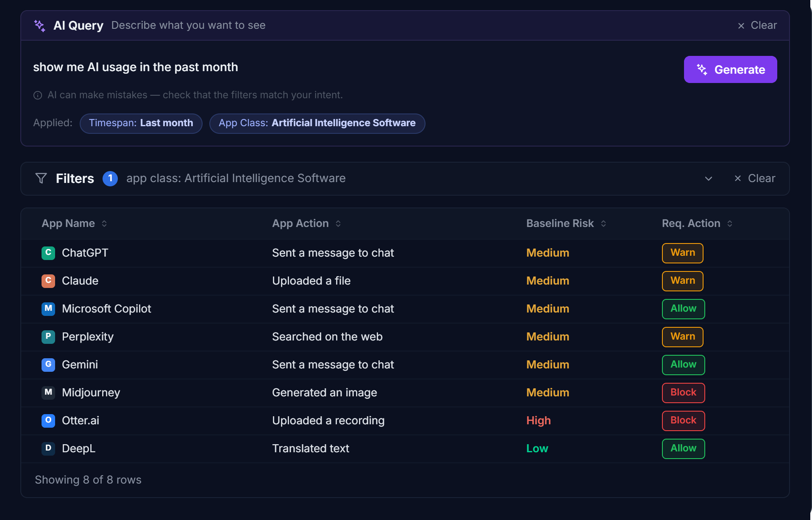Click the active filter count badge

[110, 178]
